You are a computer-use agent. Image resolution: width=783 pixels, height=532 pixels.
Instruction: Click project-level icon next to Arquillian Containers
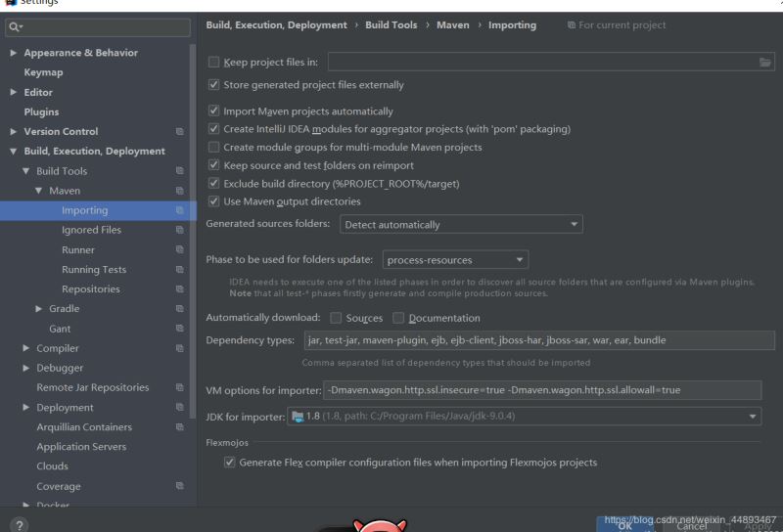(180, 427)
